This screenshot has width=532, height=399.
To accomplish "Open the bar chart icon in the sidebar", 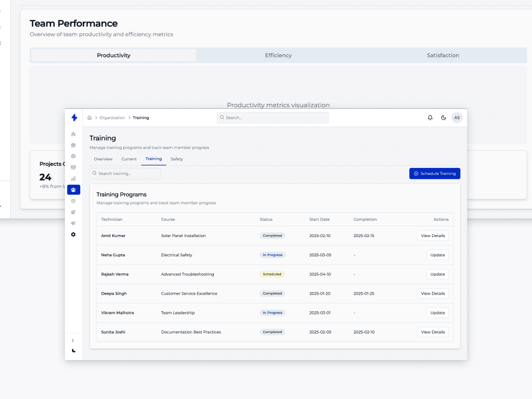I will pos(73,178).
